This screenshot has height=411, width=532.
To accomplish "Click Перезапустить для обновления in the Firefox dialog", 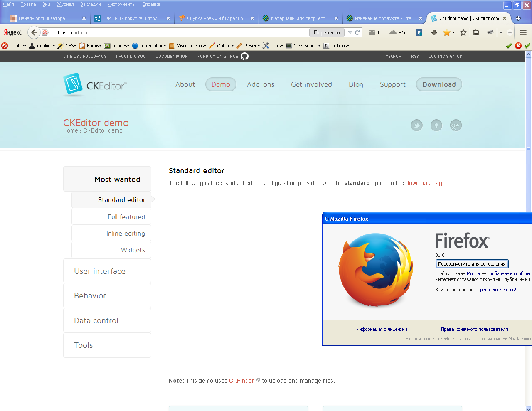I will click(x=472, y=264).
